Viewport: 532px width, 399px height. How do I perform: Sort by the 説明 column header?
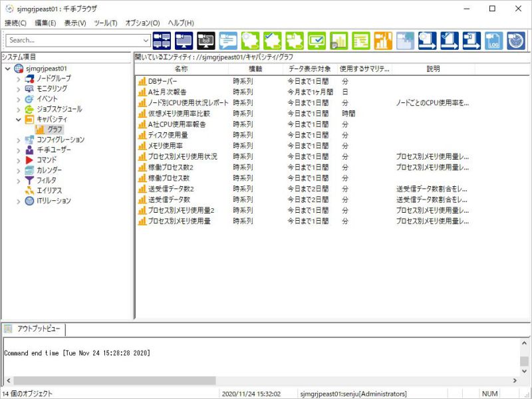click(434, 69)
